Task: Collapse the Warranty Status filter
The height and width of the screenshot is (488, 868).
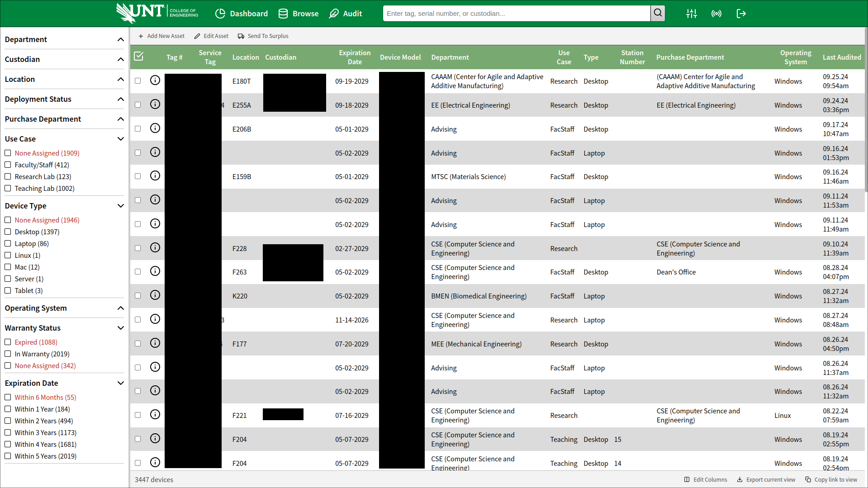Action: coord(64,328)
